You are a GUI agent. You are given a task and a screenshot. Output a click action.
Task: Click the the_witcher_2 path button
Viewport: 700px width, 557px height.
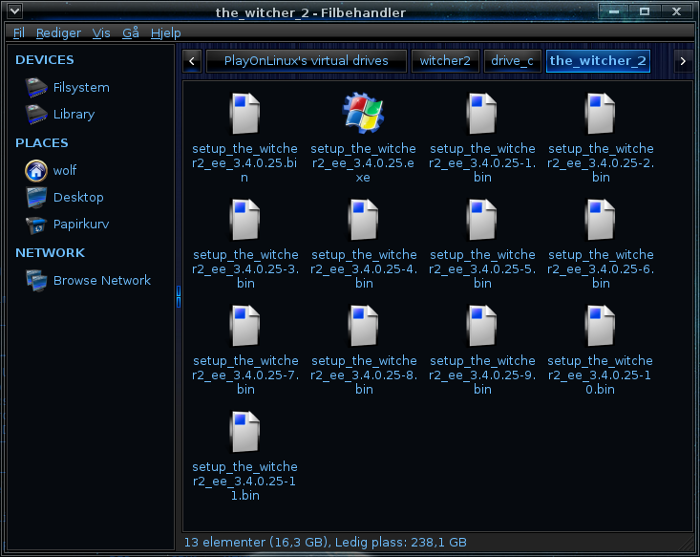pyautogui.click(x=598, y=61)
